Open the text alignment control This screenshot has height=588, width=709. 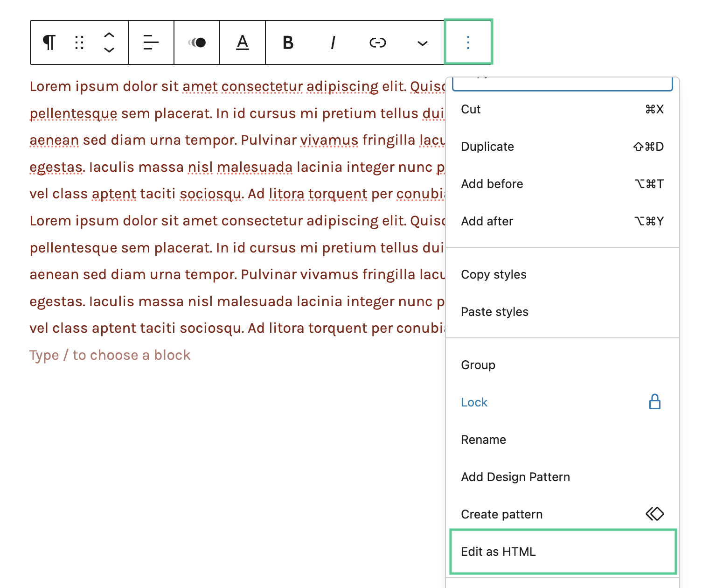(x=151, y=42)
